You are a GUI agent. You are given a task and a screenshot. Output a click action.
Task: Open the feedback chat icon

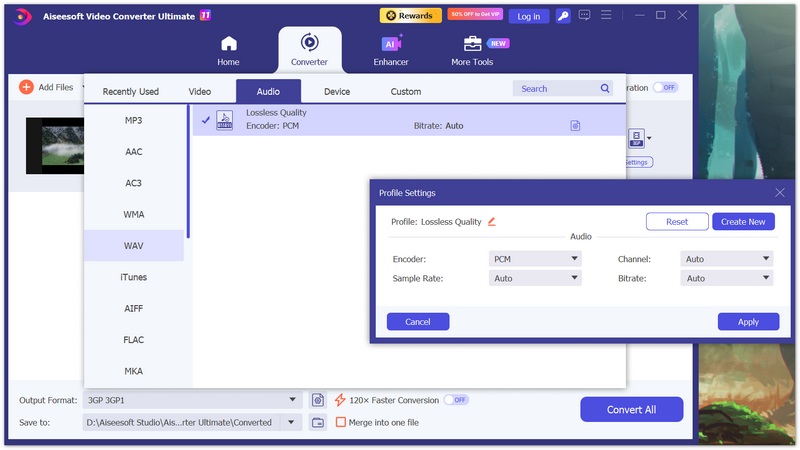click(x=584, y=15)
